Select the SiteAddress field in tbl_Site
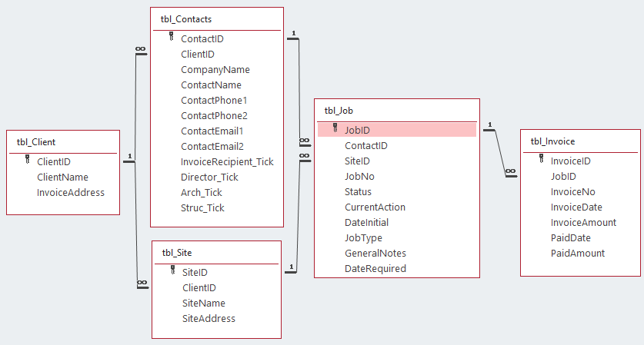The image size is (644, 345). [209, 318]
